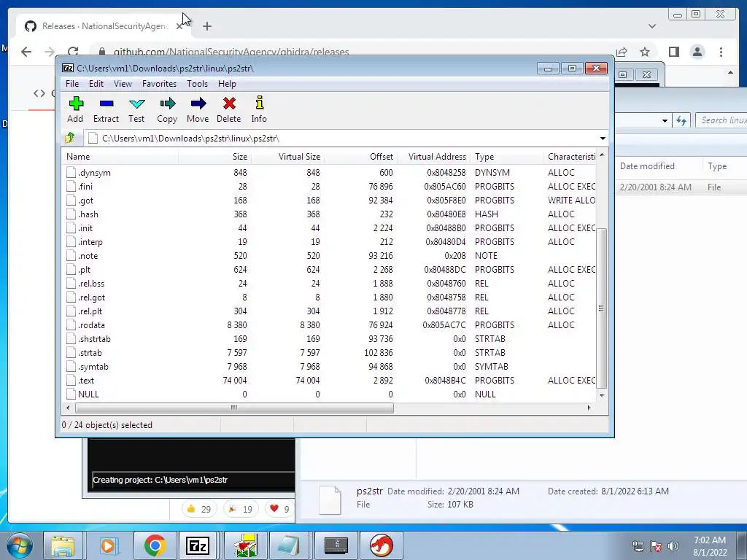This screenshot has width=747, height=560.
Task: Click the Delete toolbar icon
Action: point(228,109)
